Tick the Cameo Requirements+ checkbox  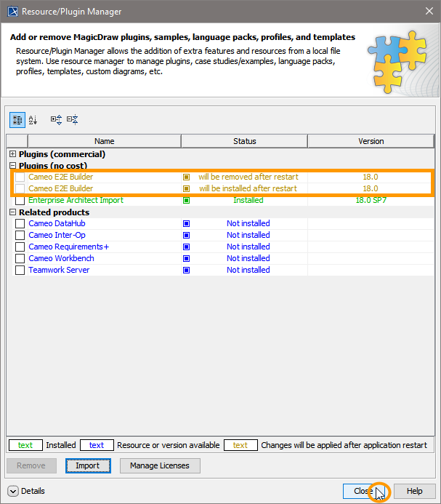(x=20, y=247)
